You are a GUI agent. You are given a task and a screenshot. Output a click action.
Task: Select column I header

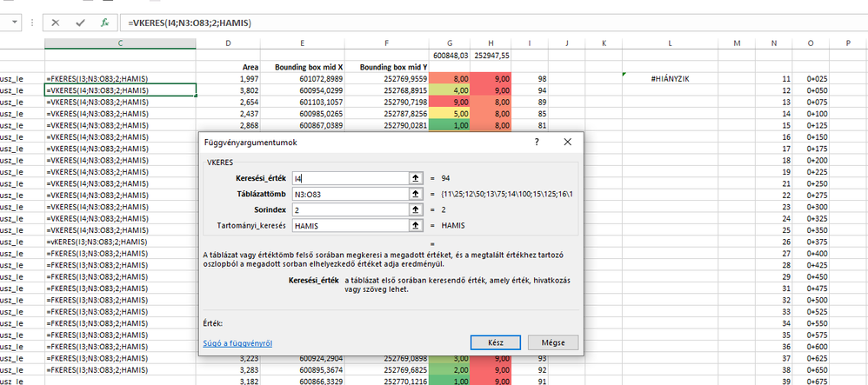coord(530,43)
